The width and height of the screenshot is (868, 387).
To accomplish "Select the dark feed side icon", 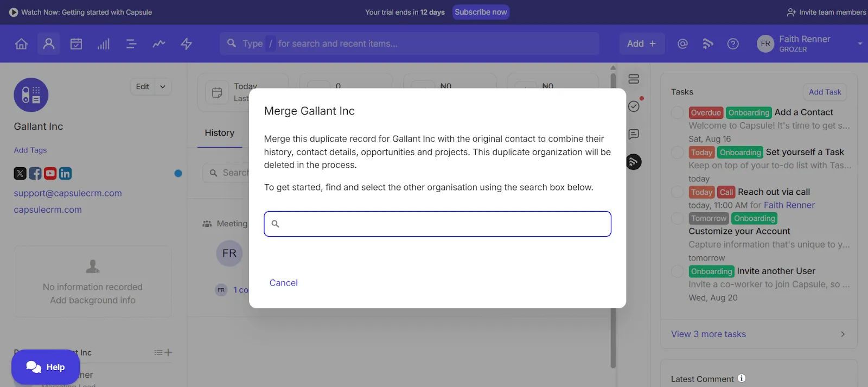I will point(634,162).
